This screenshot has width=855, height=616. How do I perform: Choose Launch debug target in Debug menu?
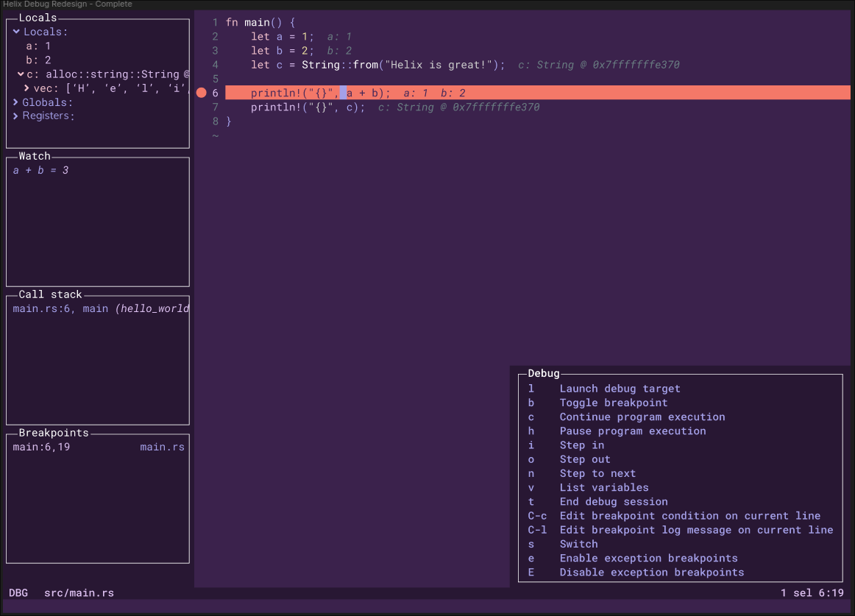[x=620, y=389]
